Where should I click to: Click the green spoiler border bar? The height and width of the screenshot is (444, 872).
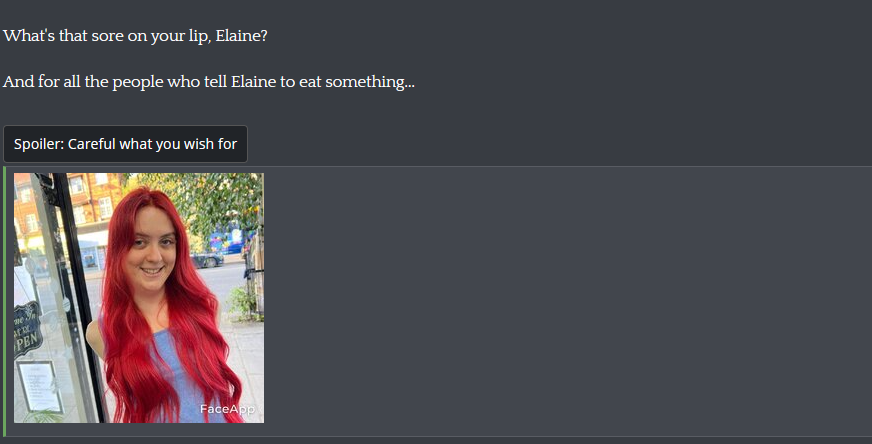coord(4,301)
